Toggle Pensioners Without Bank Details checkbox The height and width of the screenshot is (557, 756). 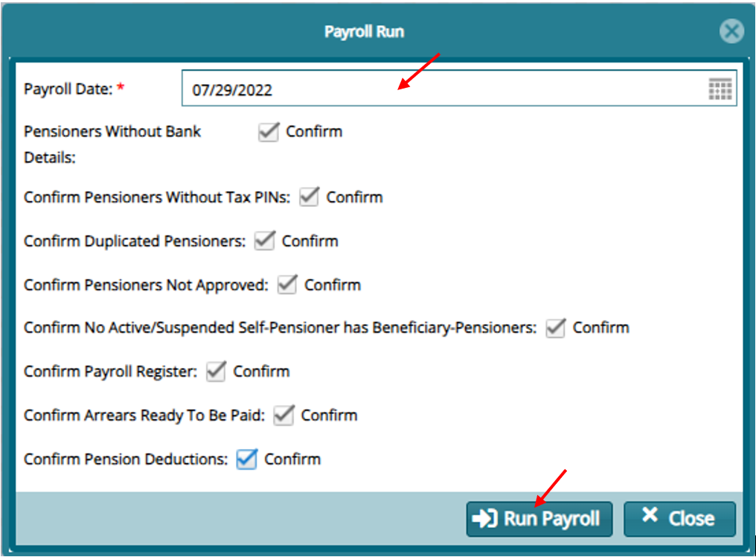(268, 133)
